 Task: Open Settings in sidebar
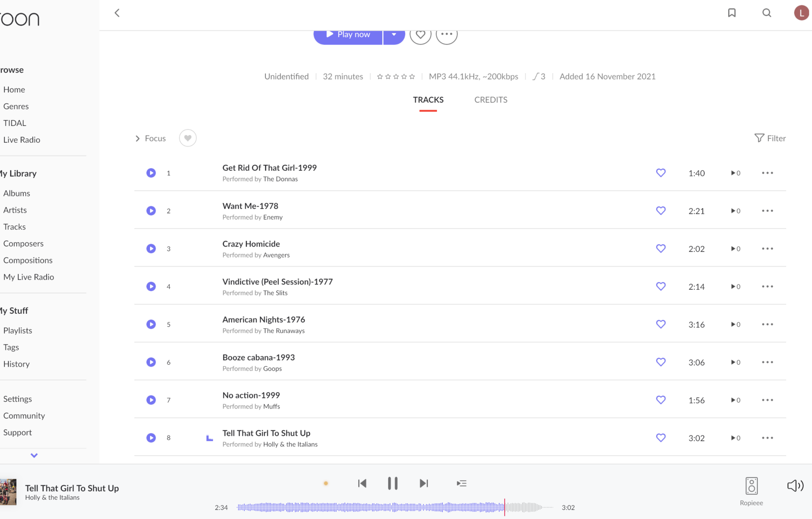(x=17, y=399)
